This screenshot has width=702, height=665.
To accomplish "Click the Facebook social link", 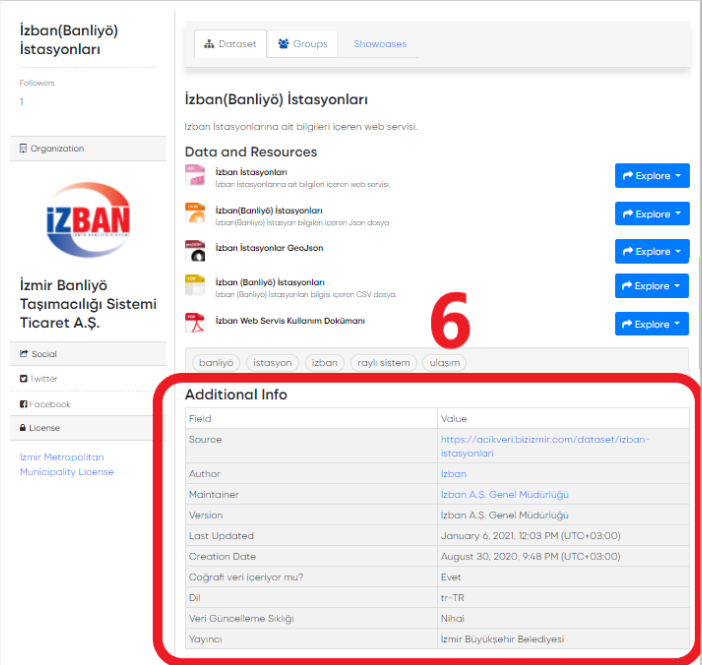I will coord(49,404).
